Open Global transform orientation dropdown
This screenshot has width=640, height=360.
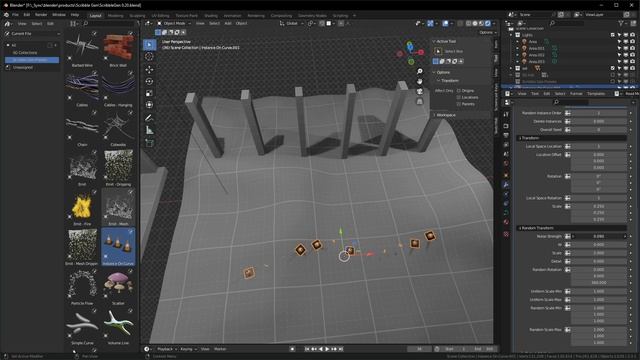[291, 24]
